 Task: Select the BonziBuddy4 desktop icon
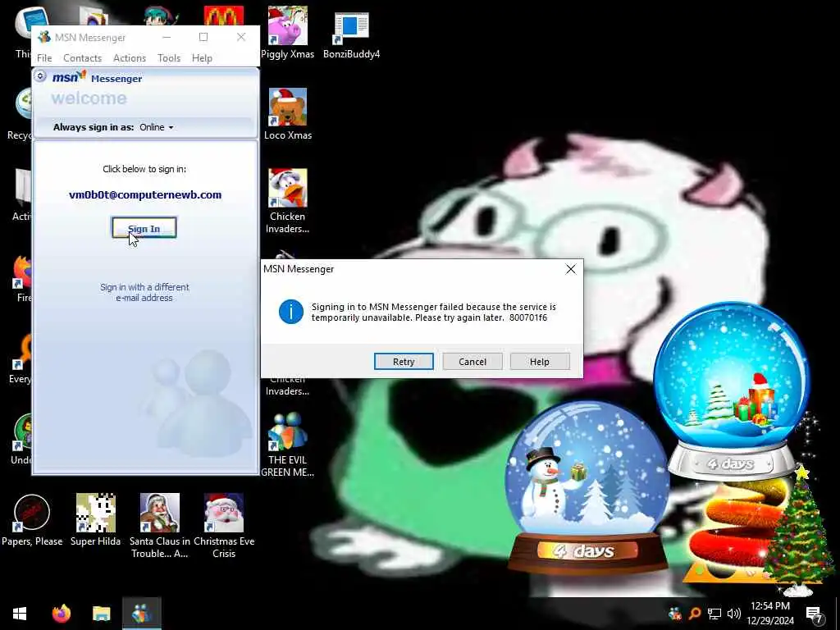(351, 34)
